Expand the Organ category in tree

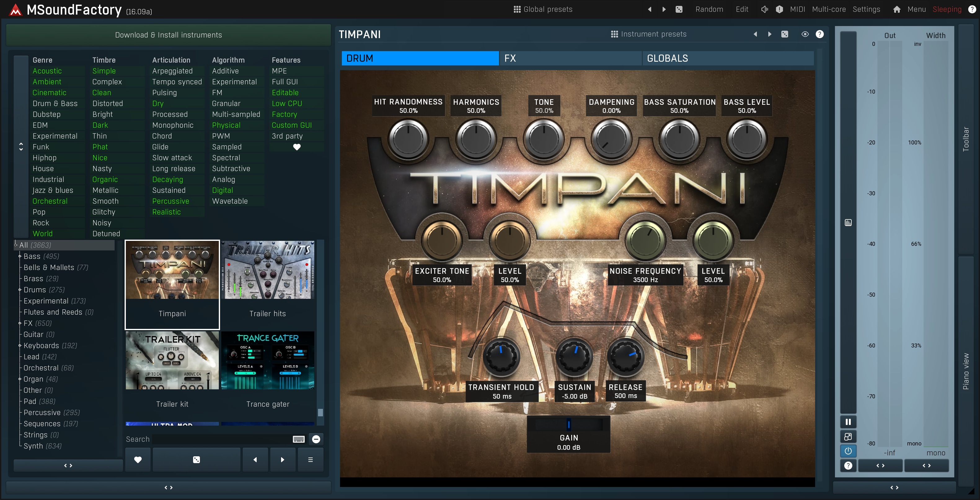click(x=20, y=379)
